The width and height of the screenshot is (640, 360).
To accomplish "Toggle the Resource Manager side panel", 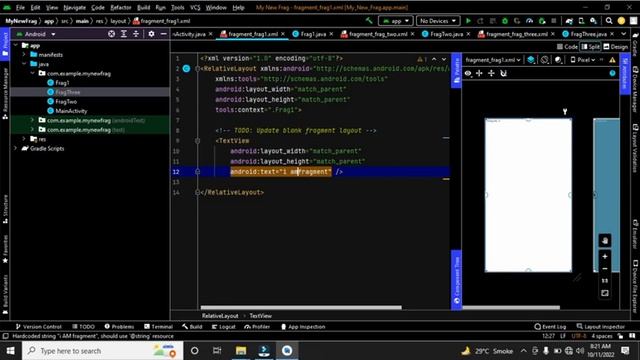I will pyautogui.click(x=5, y=94).
